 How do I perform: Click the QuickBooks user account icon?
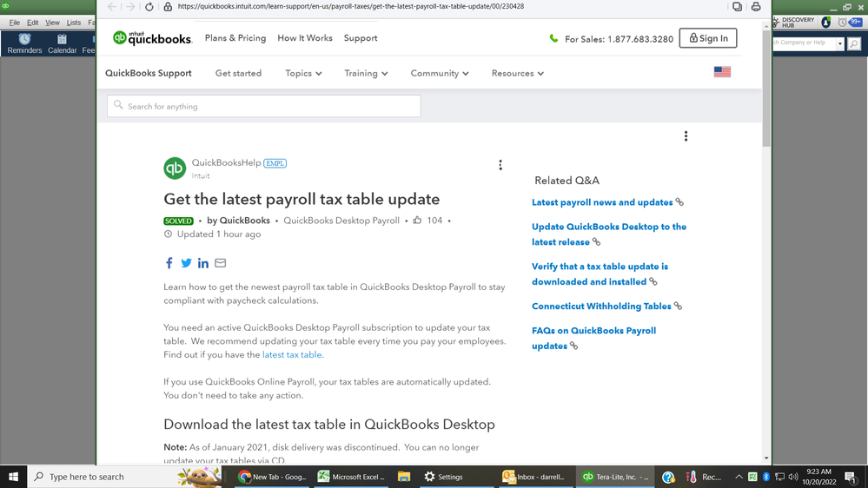click(x=826, y=22)
